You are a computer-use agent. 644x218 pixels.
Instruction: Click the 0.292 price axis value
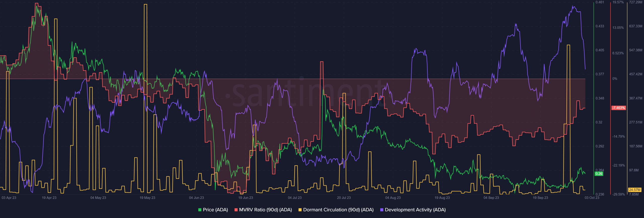pos(600,146)
